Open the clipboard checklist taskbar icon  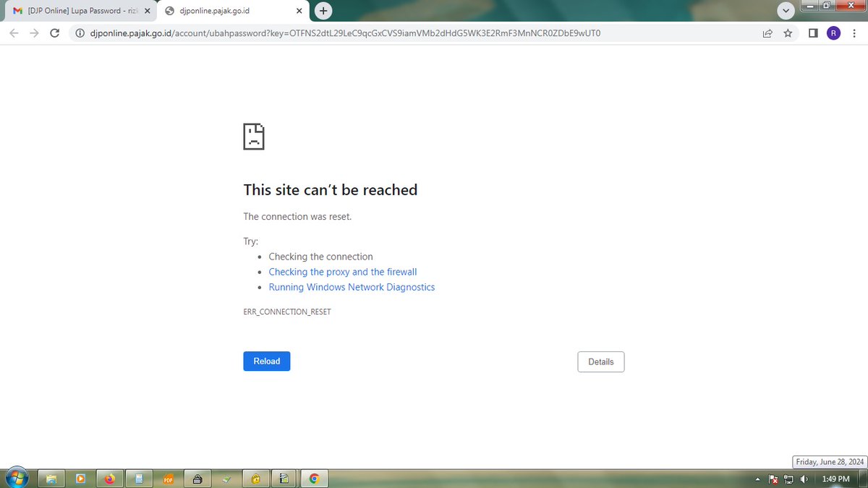pos(284,479)
